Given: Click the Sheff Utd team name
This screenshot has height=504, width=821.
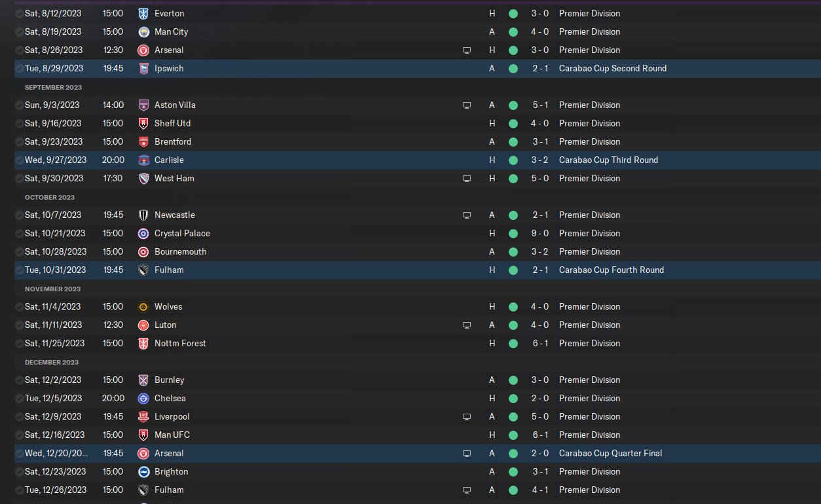Looking at the screenshot, I should 173,123.
